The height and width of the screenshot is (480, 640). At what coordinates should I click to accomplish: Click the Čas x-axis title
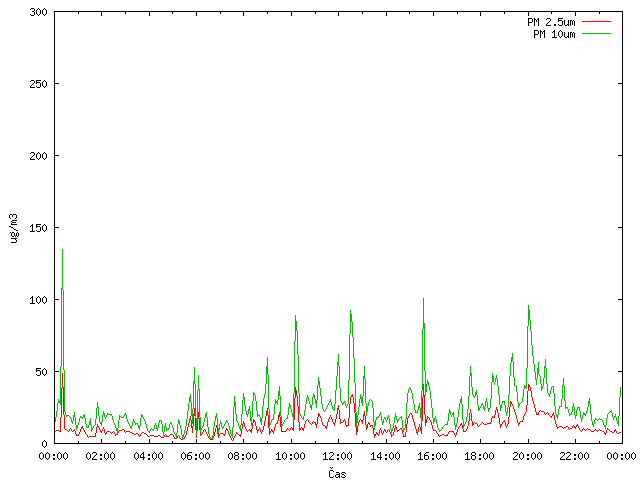point(338,473)
